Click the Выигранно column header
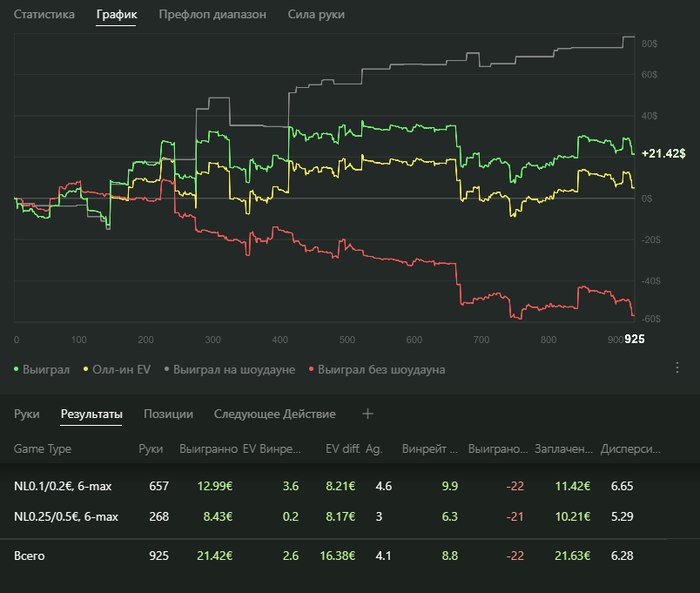This screenshot has height=593, width=700. (x=208, y=449)
